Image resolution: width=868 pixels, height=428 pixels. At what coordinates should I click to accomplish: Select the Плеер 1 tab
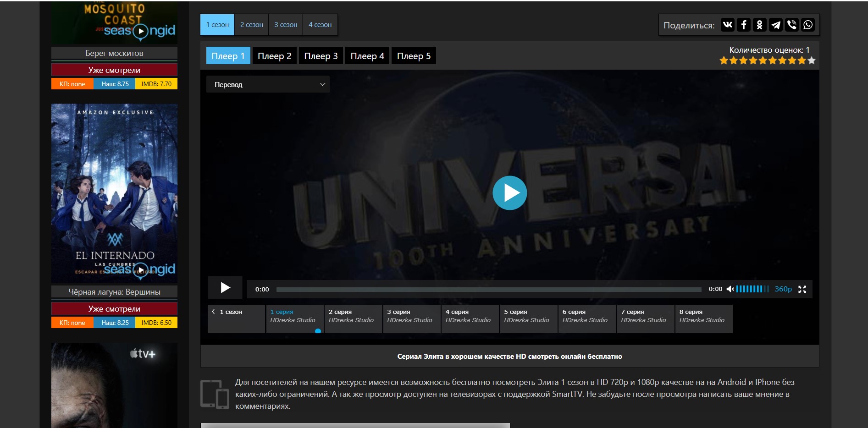228,56
